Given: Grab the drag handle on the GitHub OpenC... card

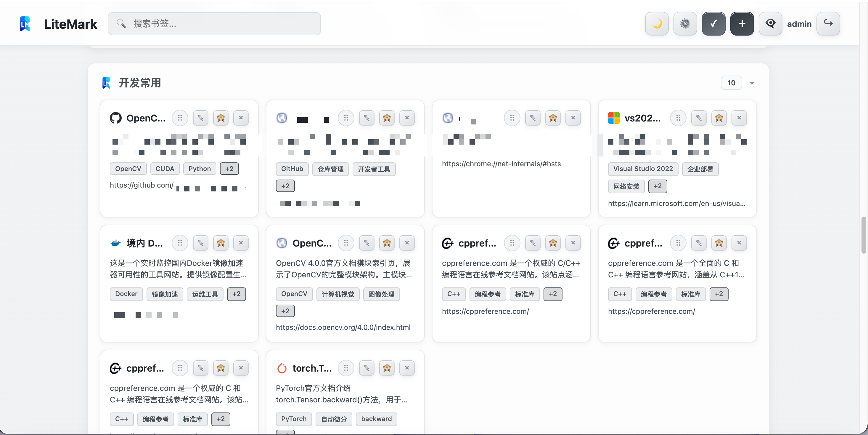Looking at the screenshot, I should [180, 118].
